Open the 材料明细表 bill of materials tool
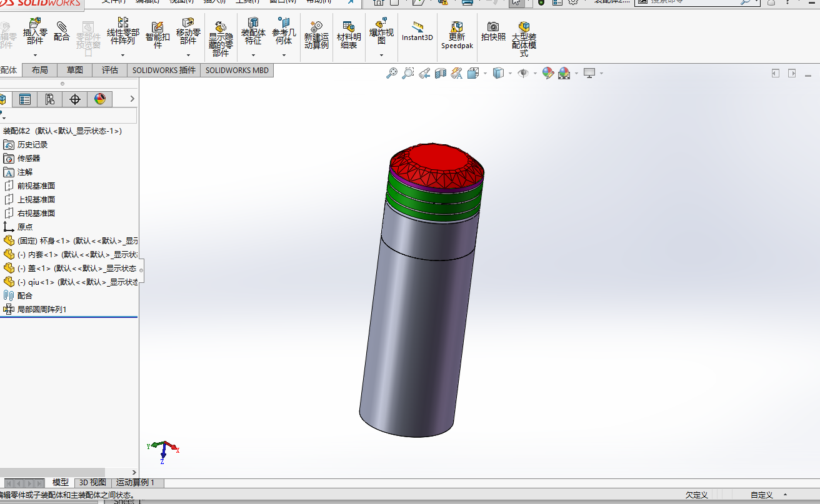The width and height of the screenshot is (820, 504). tap(349, 34)
